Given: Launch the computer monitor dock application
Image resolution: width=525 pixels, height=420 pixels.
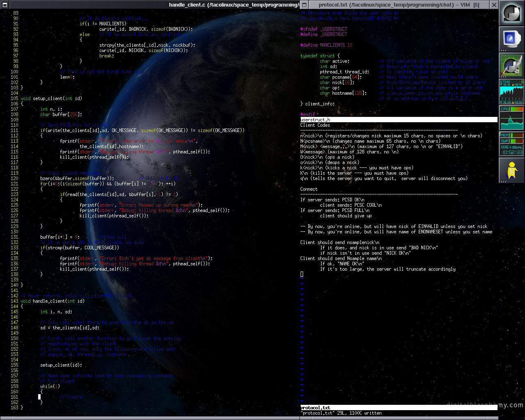Looking at the screenshot, I should point(511,39).
